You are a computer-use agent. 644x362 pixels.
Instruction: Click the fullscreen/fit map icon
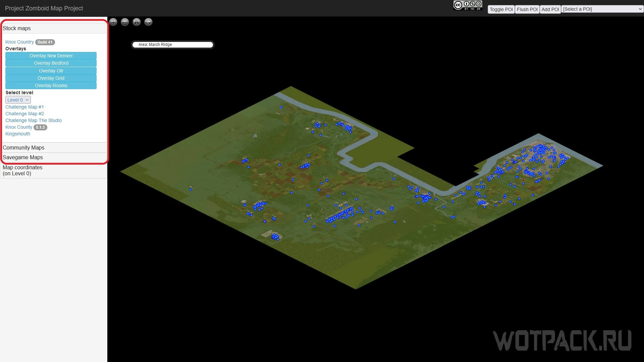pos(148,22)
